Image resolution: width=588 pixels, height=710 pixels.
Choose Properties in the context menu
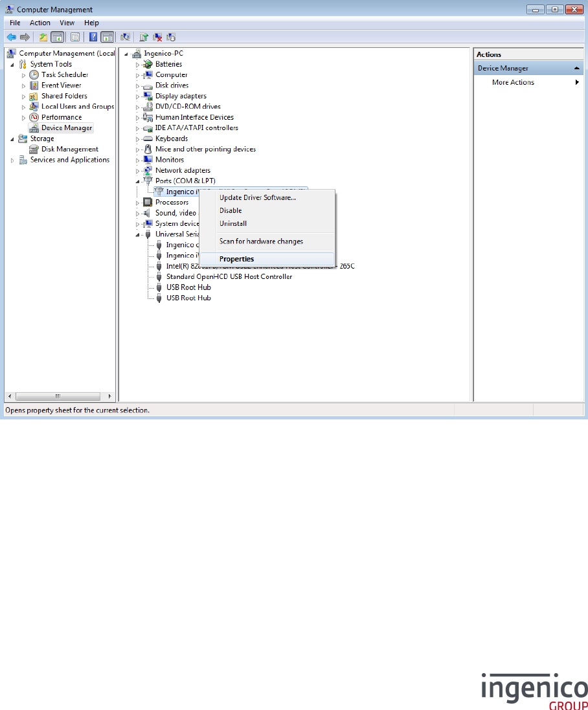pos(267,259)
